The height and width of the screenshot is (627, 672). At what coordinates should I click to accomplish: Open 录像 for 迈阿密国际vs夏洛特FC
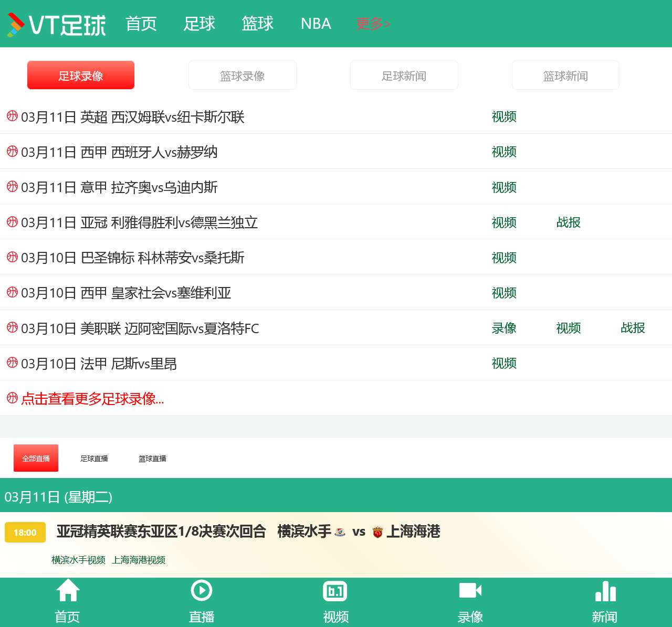click(x=504, y=328)
